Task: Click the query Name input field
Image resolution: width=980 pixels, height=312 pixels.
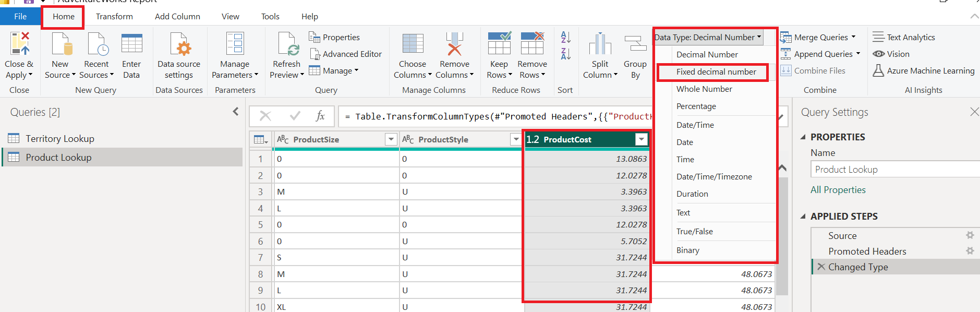Action: [895, 170]
